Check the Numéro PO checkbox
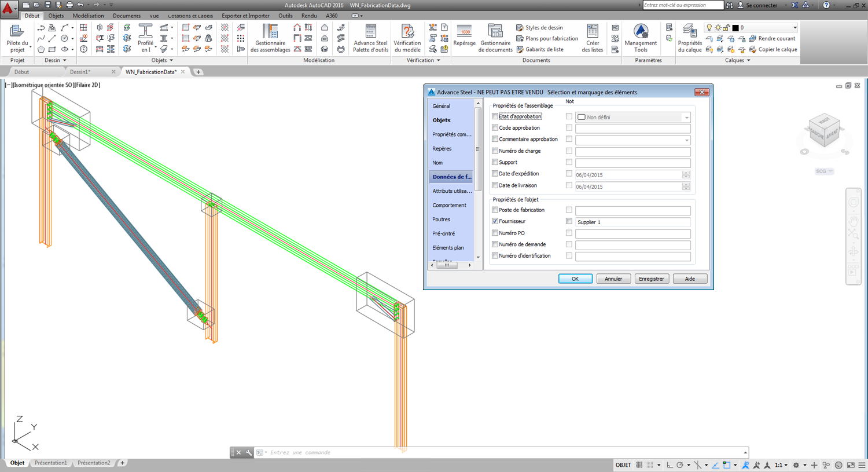The width and height of the screenshot is (868, 472). tap(495, 233)
